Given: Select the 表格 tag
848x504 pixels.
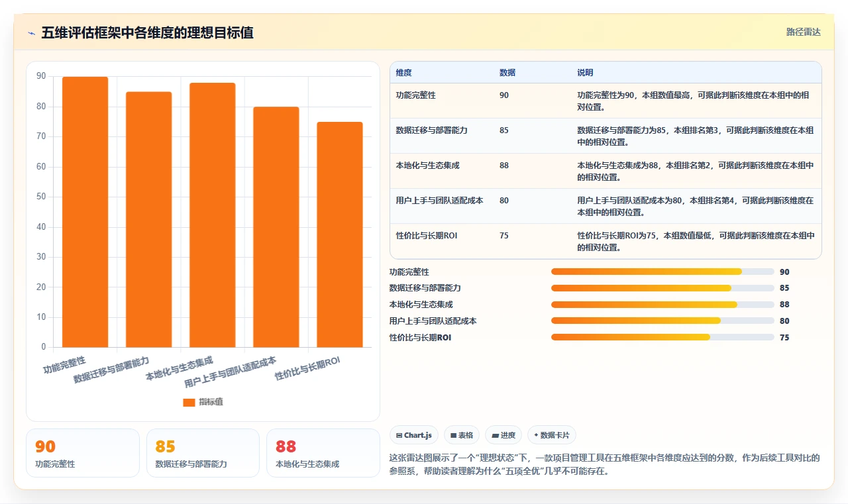Looking at the screenshot, I should 461,435.
